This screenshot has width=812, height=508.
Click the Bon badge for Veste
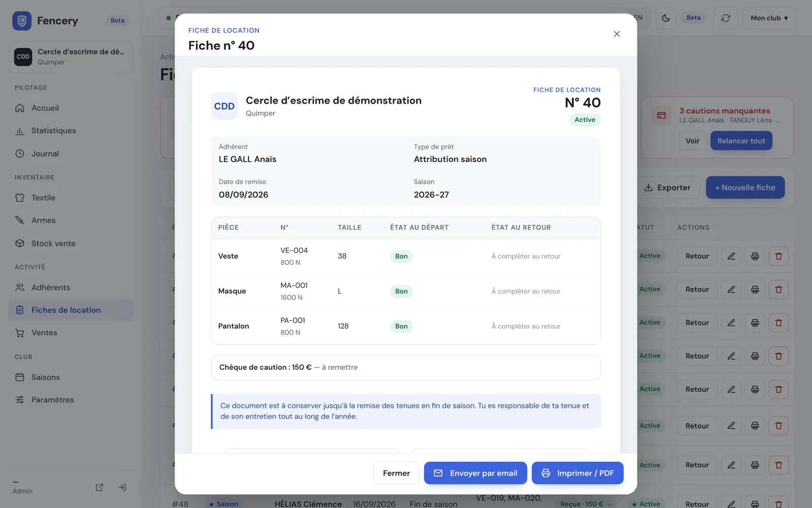(401, 257)
